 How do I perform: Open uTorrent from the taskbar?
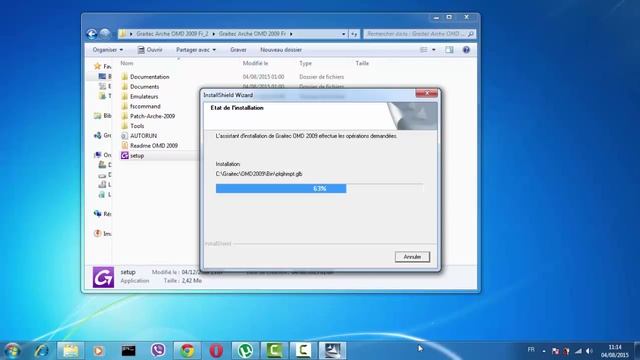click(x=245, y=351)
